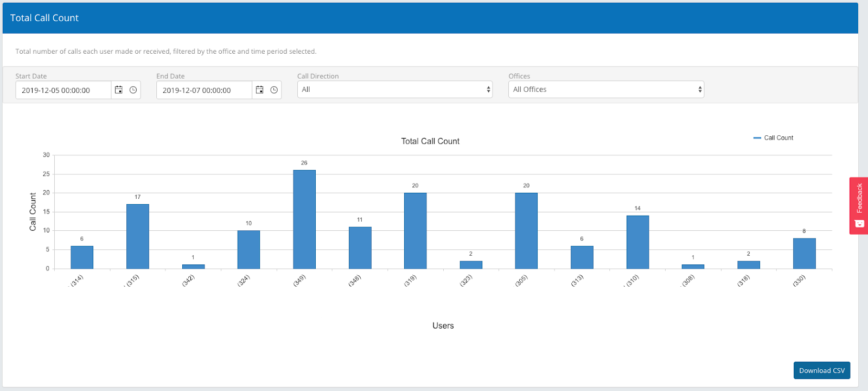Select the bar for user (319)
Screen dimensions: 868x391
(x=416, y=231)
